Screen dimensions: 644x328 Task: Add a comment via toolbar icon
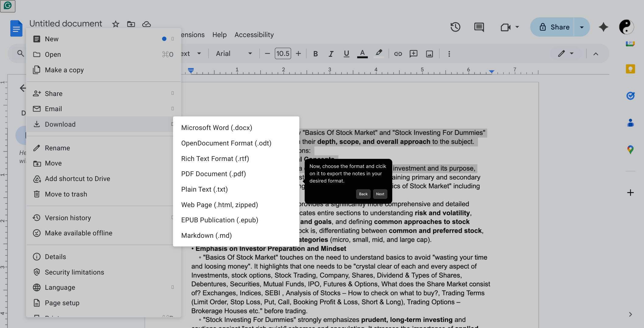click(x=414, y=54)
